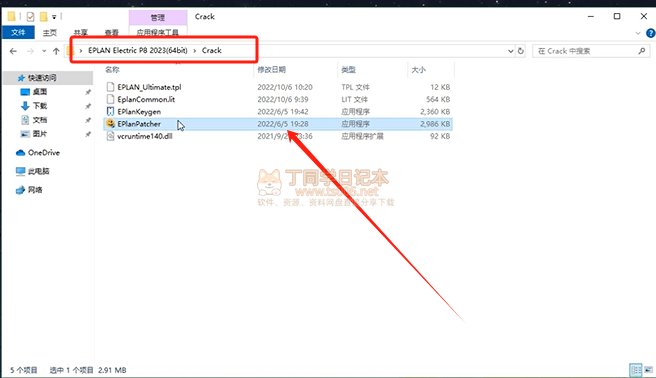656x378 pixels.
Task: Open 下载 (Downloads) in the sidebar
Action: click(40, 105)
